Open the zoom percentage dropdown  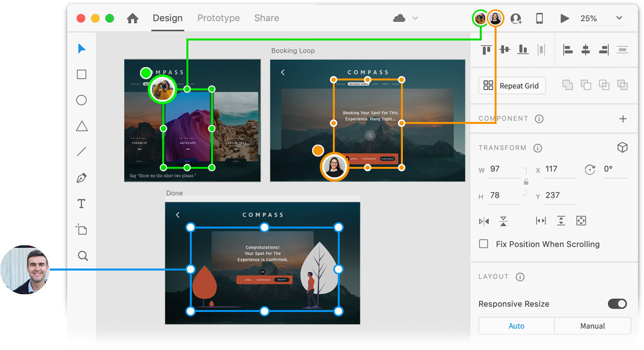pos(619,18)
